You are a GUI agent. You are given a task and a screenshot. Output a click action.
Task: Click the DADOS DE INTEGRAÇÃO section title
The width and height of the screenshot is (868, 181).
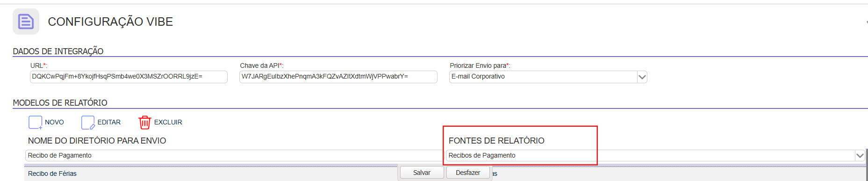[58, 51]
